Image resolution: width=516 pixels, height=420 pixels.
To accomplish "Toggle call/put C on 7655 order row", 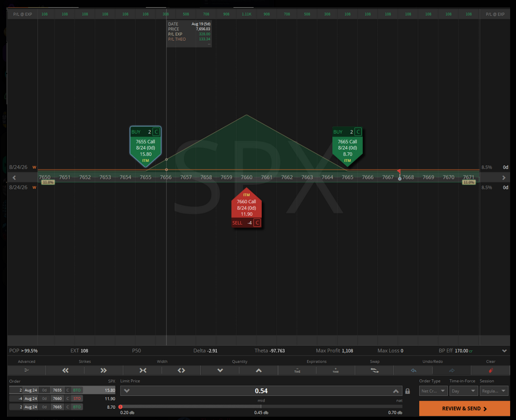I will pos(67,390).
